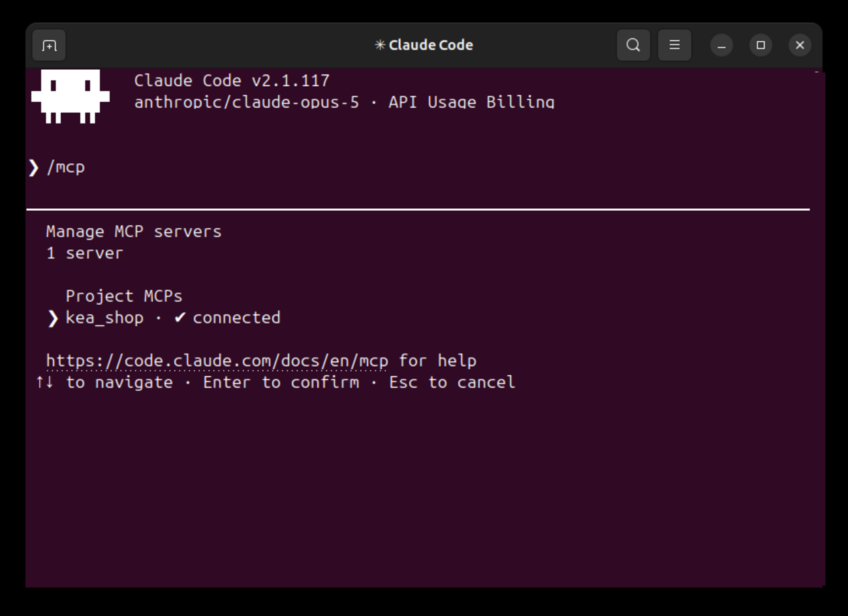
Task: Click the search magnifier icon
Action: point(633,45)
